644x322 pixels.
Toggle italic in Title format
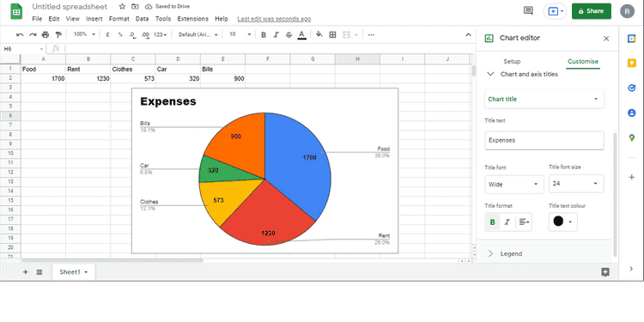click(507, 222)
